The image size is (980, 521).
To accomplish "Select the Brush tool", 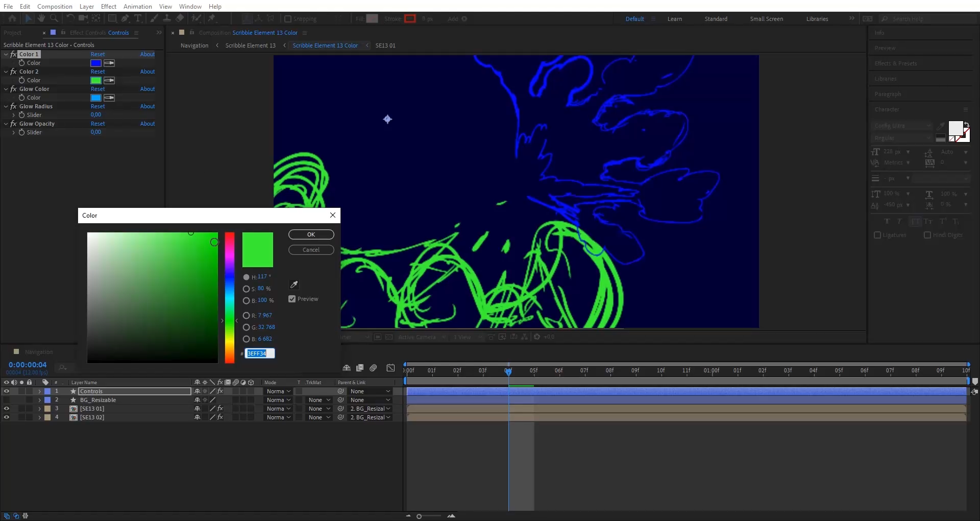I will coord(154,18).
